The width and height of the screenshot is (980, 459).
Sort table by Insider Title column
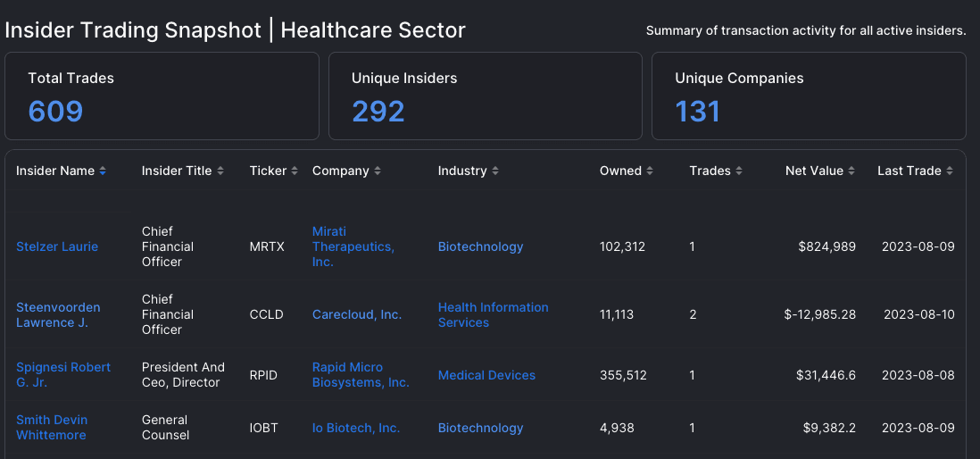pos(182,171)
